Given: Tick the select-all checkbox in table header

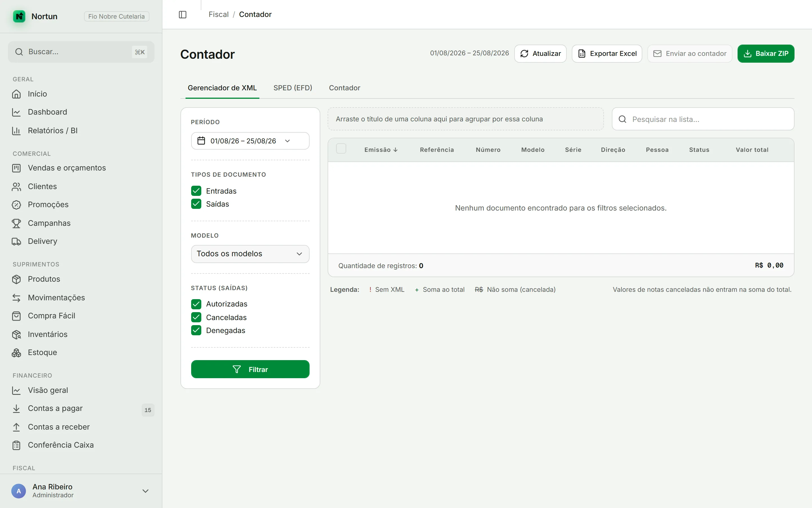Looking at the screenshot, I should 341,148.
